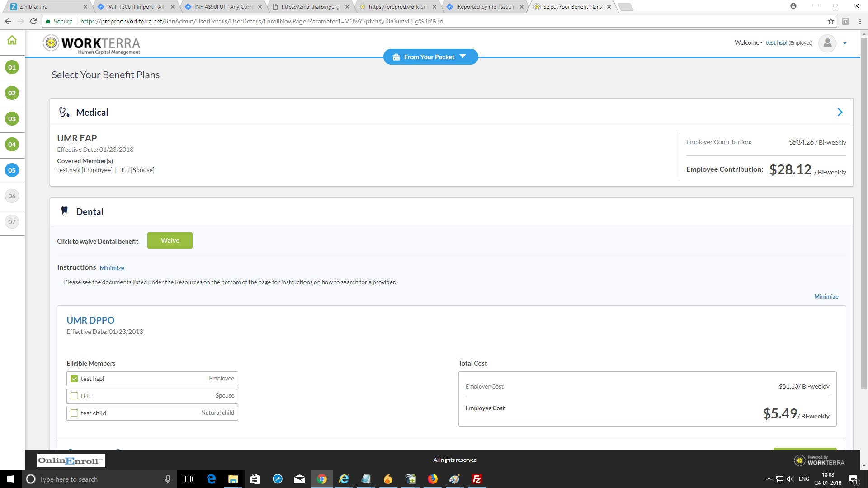Switch to zmail.harbinger tab
This screenshot has height=488, width=868.
tap(311, 7)
